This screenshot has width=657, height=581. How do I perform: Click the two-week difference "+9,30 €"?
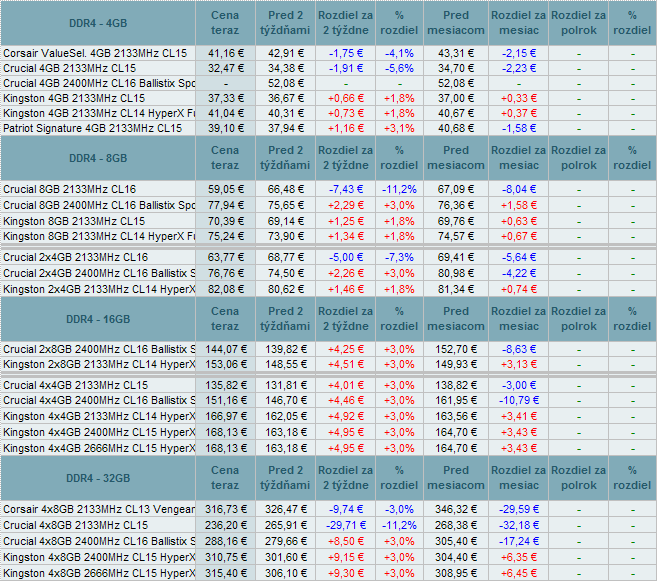(x=346, y=573)
